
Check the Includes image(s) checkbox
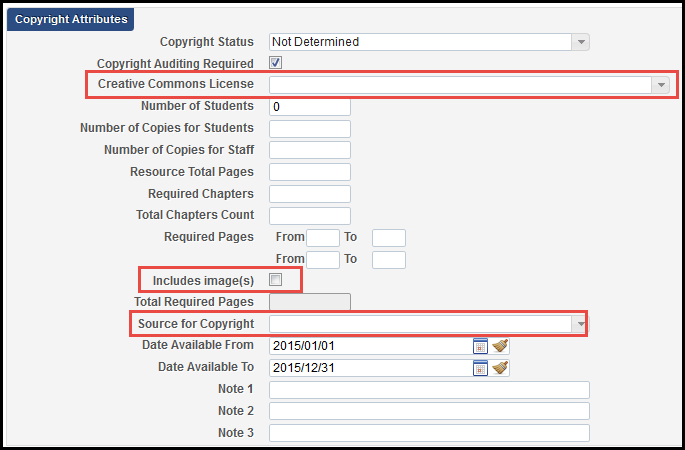[276, 280]
